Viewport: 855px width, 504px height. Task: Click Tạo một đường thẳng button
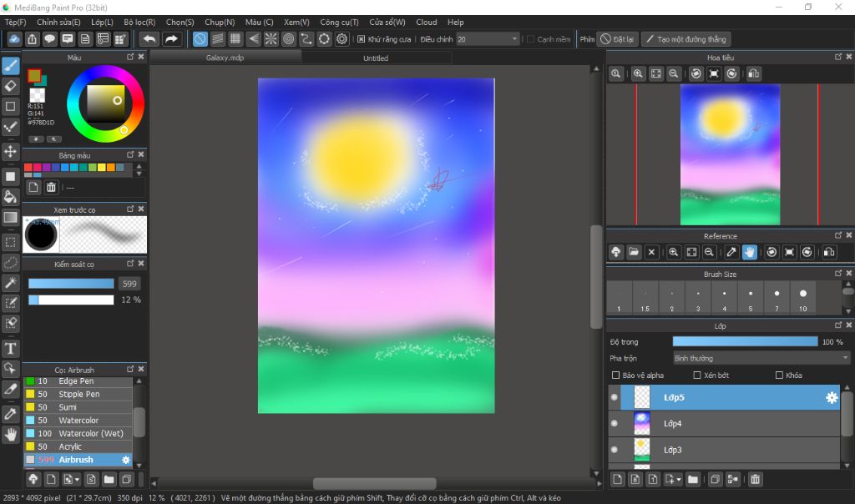click(686, 39)
